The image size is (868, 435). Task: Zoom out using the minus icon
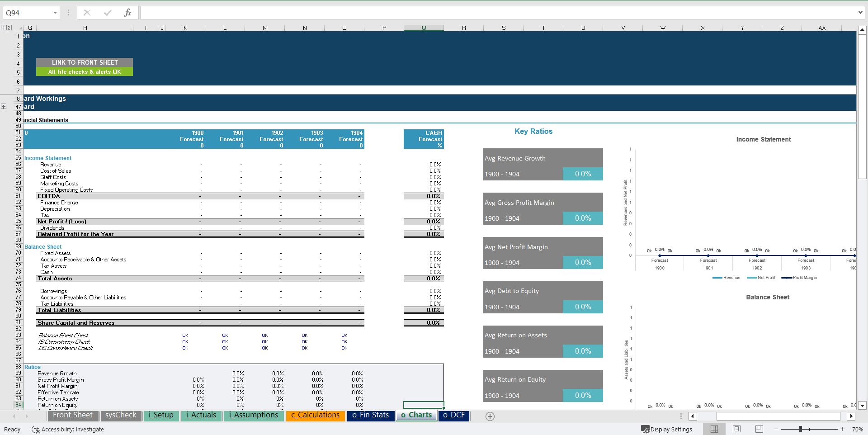pos(776,429)
